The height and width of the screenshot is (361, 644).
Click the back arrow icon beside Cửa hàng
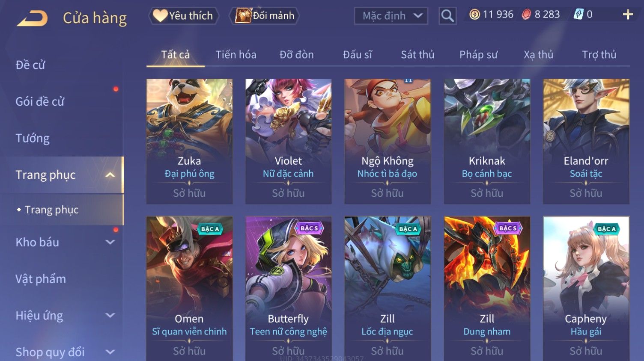click(x=33, y=18)
